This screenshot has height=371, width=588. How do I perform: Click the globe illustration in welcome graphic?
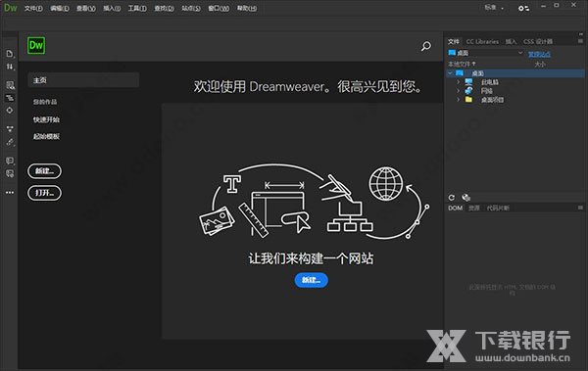tap(385, 184)
